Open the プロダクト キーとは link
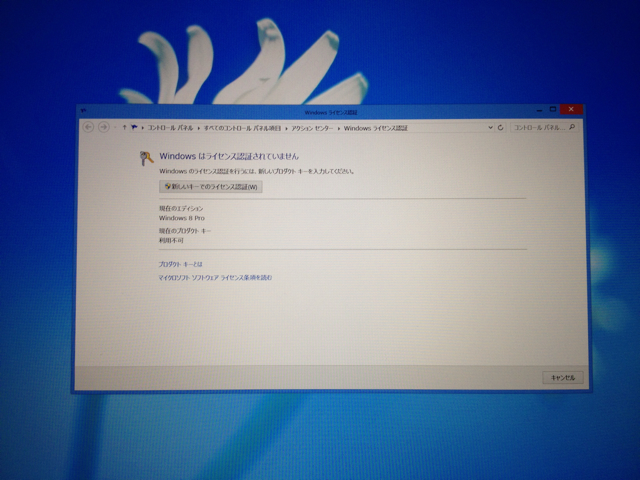The height and width of the screenshot is (480, 640). point(180,264)
